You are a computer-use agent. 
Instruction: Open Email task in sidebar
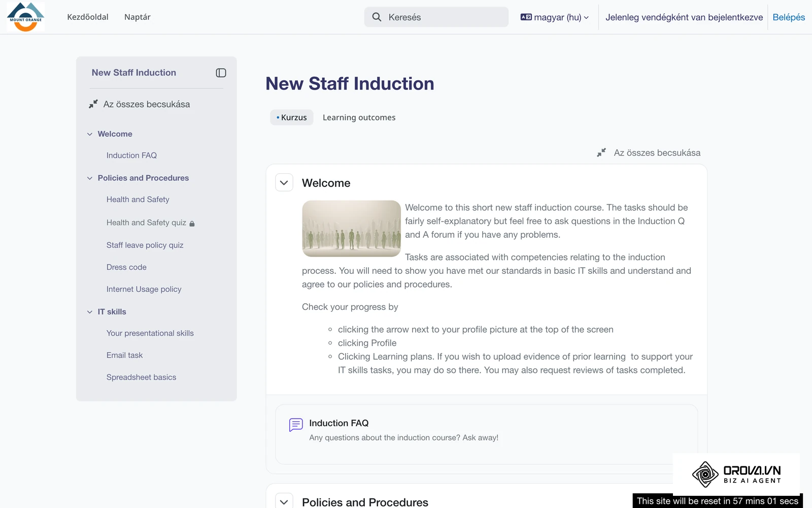coord(124,355)
